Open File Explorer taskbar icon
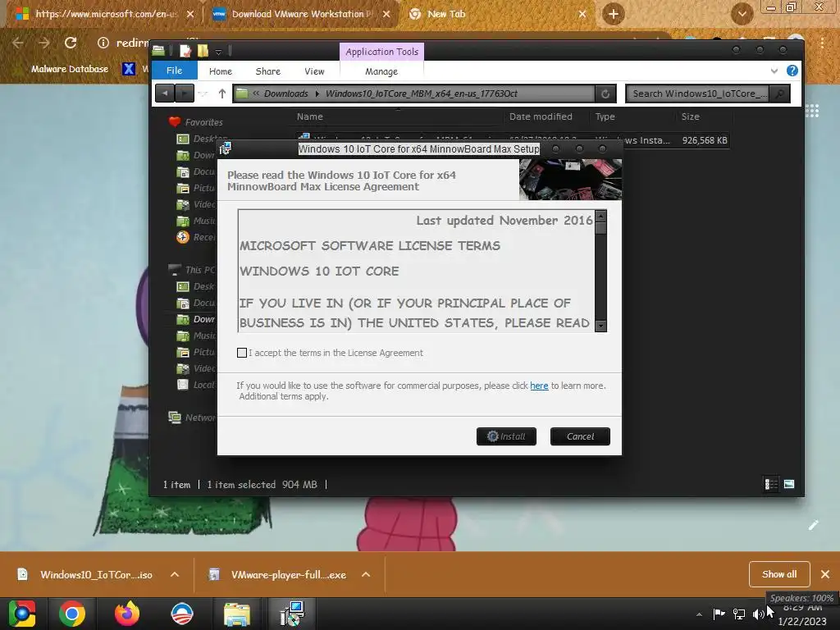 tap(236, 614)
